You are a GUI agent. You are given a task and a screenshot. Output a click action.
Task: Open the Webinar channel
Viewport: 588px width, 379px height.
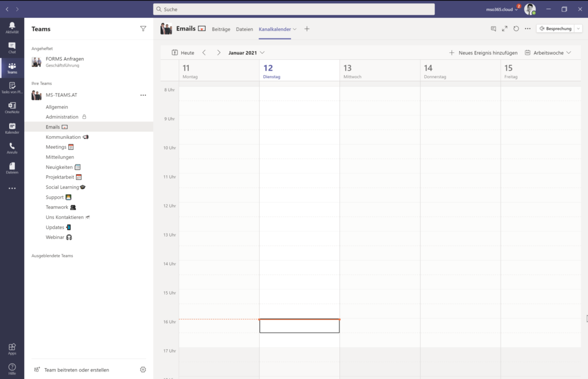pos(88,237)
